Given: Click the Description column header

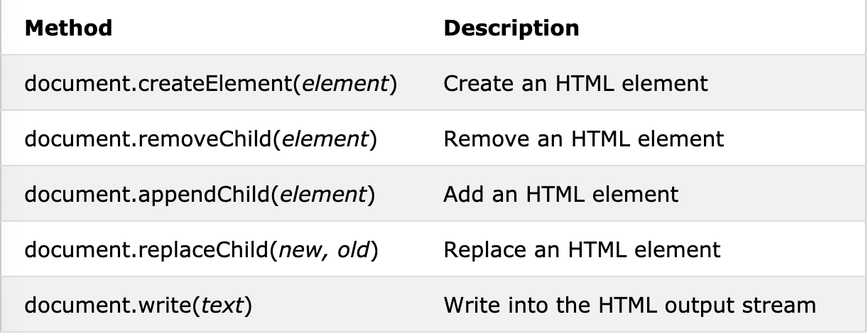Looking at the screenshot, I should (511, 28).
